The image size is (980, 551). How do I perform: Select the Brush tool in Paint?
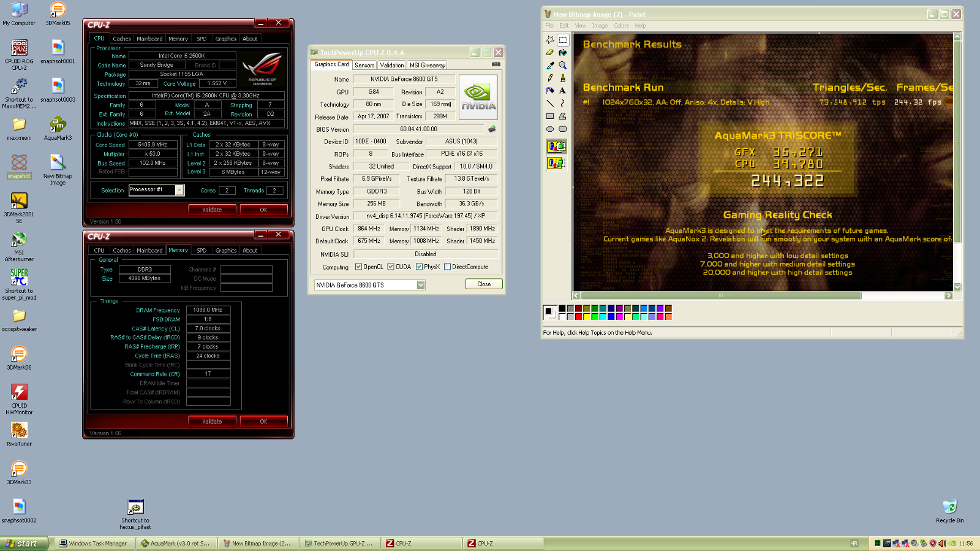click(x=563, y=78)
